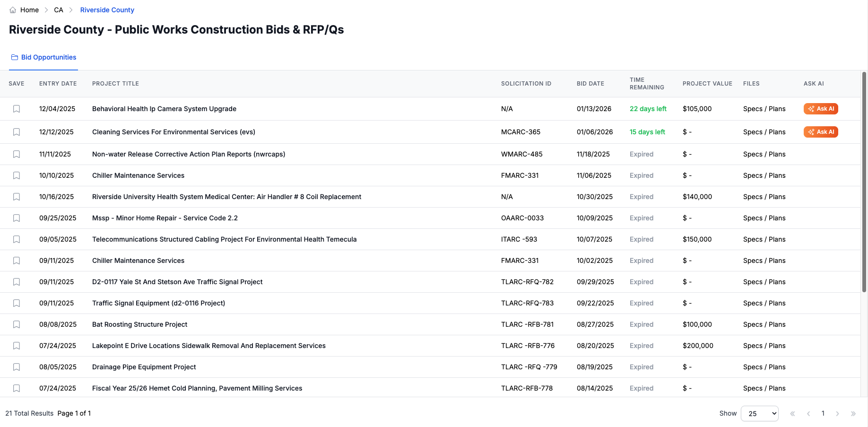
Task: Toggle save on the Traffic Signal Equipment row
Action: coord(17,303)
